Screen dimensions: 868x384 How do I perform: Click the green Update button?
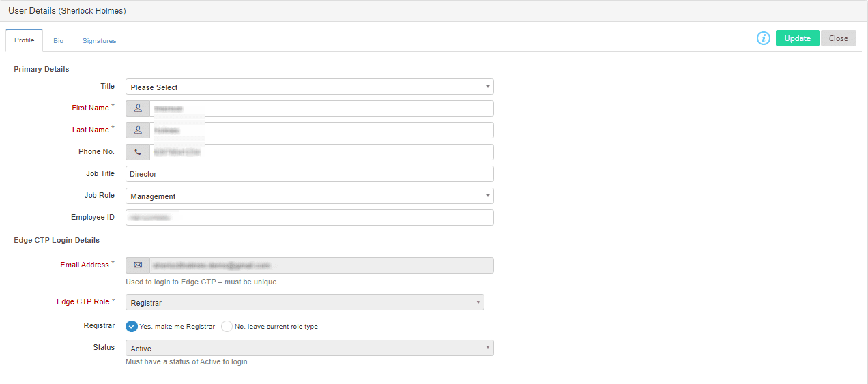pyautogui.click(x=798, y=38)
